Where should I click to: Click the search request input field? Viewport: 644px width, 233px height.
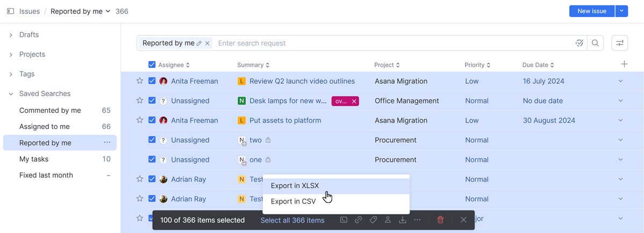click(392, 43)
